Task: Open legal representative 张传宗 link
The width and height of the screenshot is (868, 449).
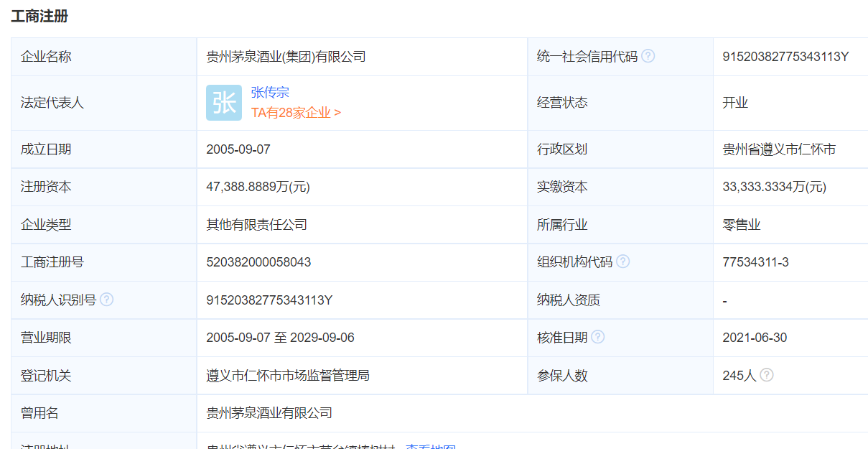Action: (x=270, y=93)
